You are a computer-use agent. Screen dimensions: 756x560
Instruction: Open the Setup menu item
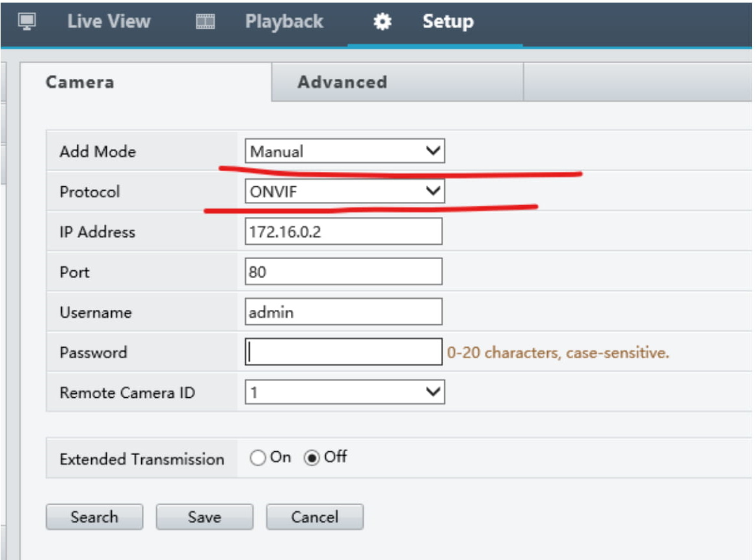[x=448, y=21]
